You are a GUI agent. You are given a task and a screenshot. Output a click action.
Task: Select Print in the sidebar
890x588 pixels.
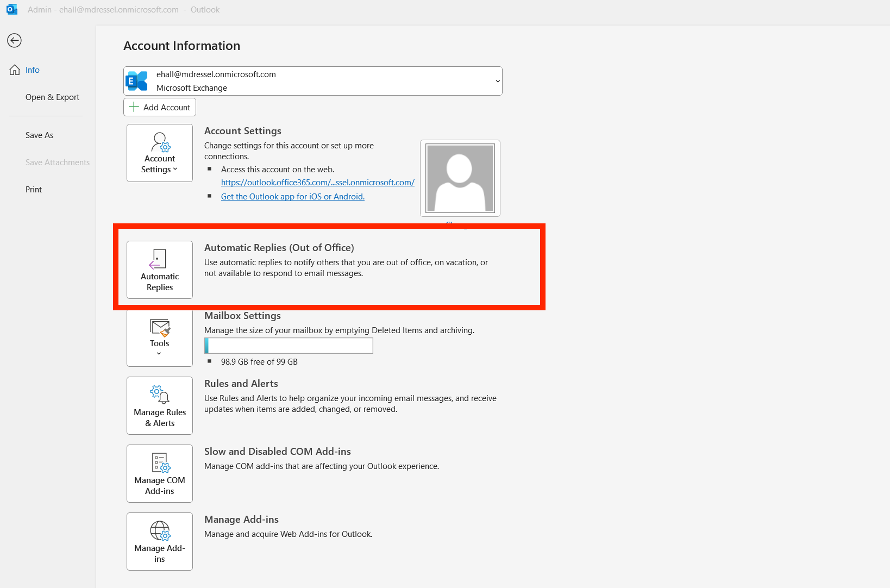point(34,190)
